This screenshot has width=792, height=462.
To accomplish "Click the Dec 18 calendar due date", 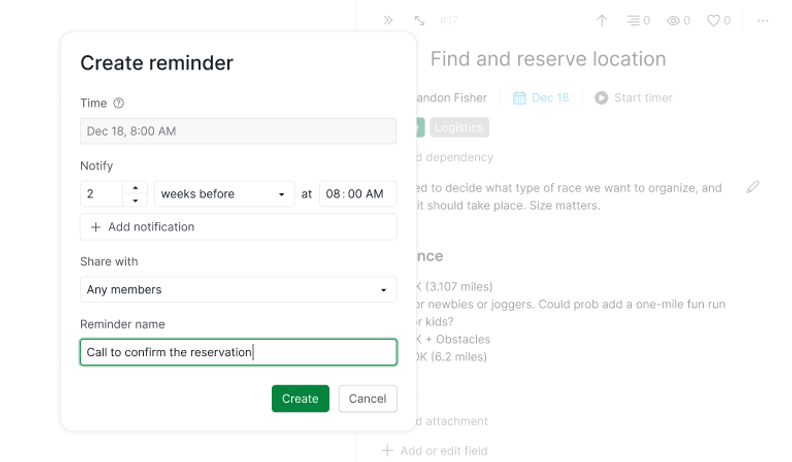I will tap(541, 98).
